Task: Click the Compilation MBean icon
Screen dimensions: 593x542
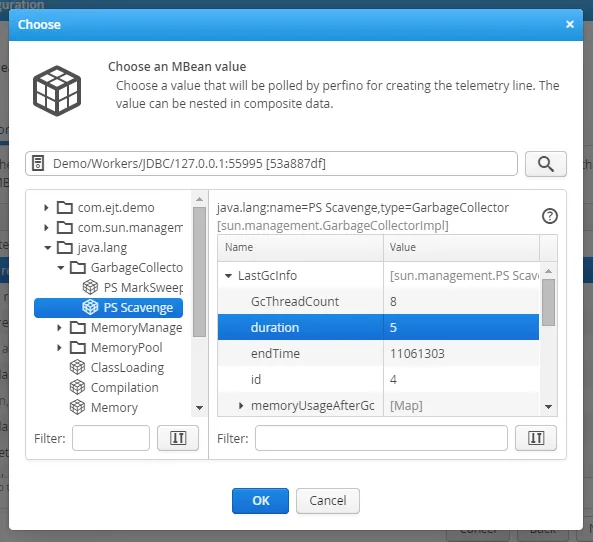Action: pos(77,387)
